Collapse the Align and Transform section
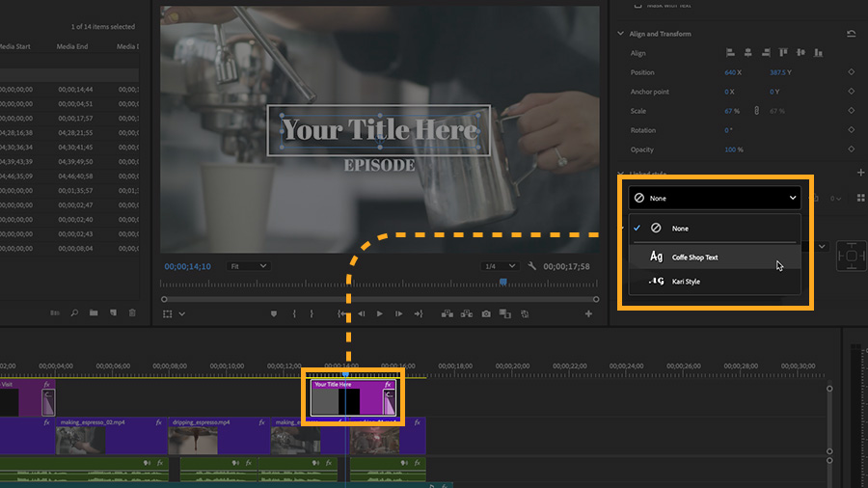 point(620,34)
